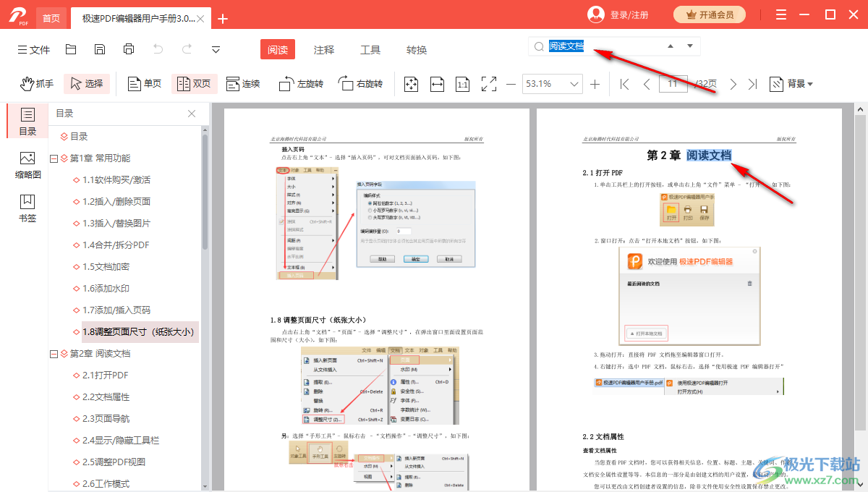
Task: Open the 目录 sidebar panel
Action: click(x=27, y=122)
